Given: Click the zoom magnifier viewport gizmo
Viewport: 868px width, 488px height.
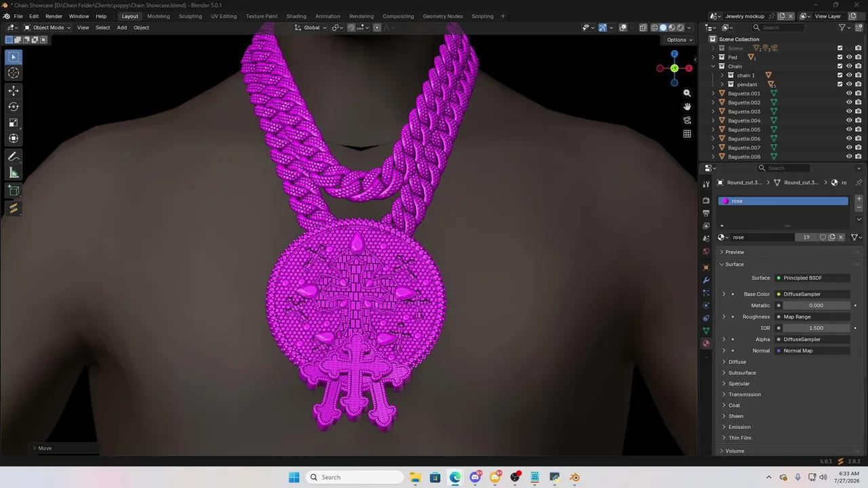Looking at the screenshot, I should (687, 93).
